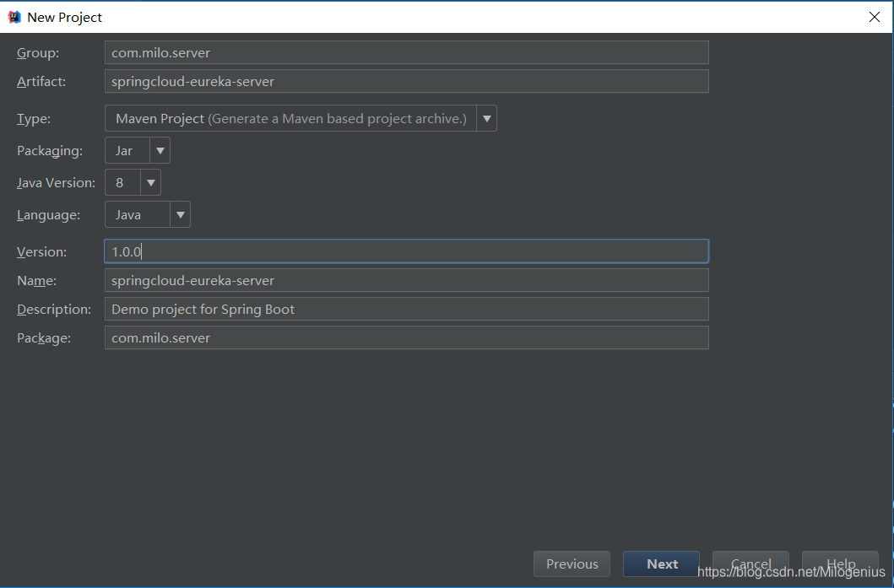Click the Group input field

(407, 52)
